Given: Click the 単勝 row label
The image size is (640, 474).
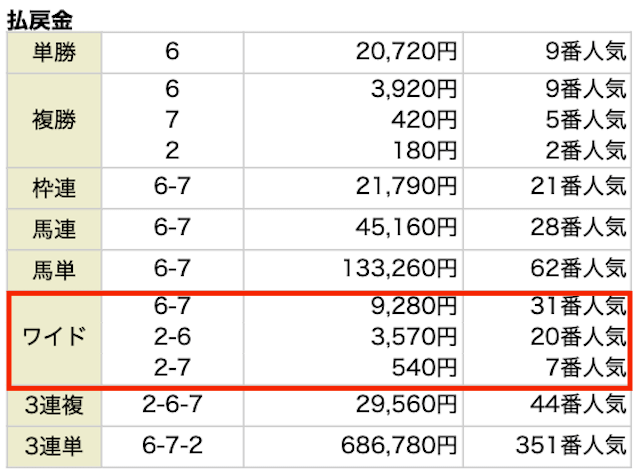Looking at the screenshot, I should 54,53.
